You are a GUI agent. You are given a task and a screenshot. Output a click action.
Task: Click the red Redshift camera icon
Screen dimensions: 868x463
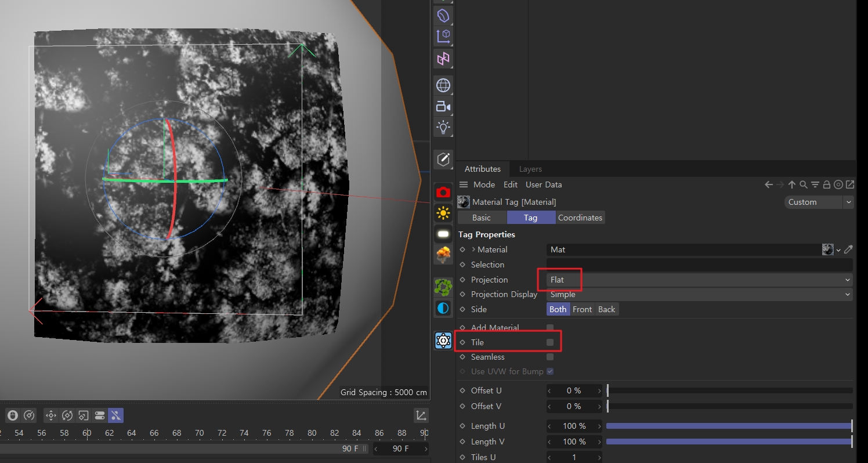[443, 192]
